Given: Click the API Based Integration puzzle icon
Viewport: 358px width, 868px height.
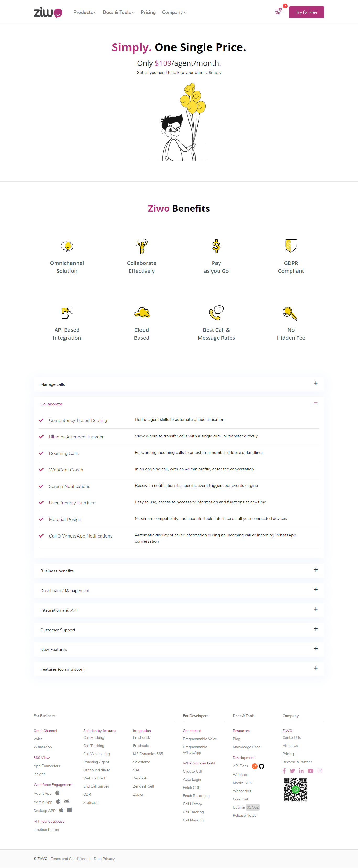Looking at the screenshot, I should (67, 313).
